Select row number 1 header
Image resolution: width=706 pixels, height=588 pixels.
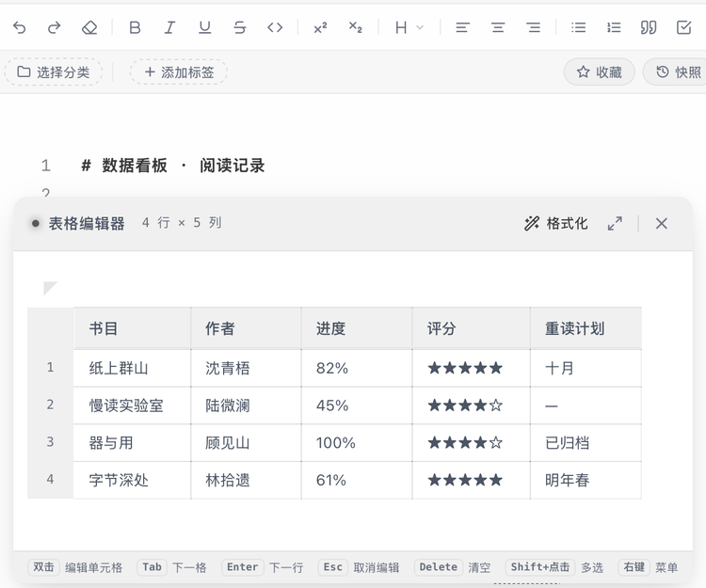[x=51, y=368]
